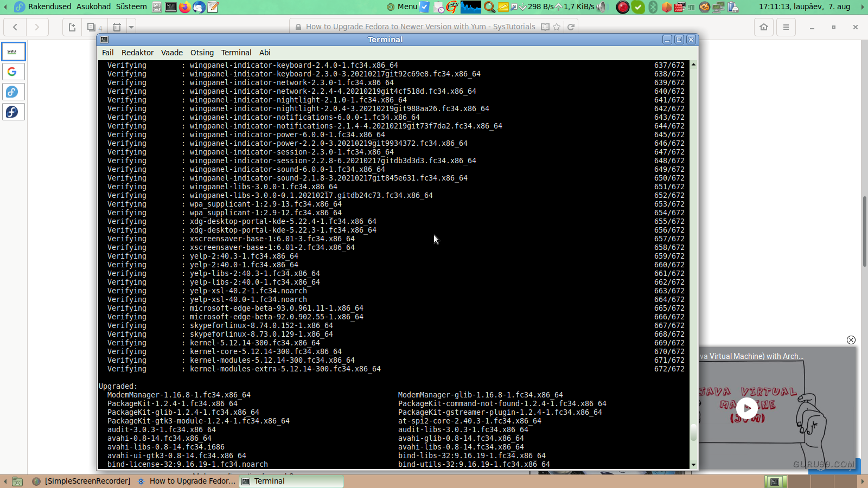Click the magnifying glass search applet
The width and height of the screenshot is (868, 488).
click(x=489, y=7)
